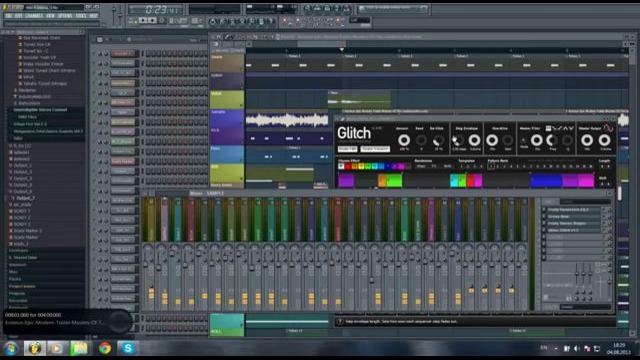Click the record button in the transport
The width and height of the screenshot is (640, 360).
click(x=162, y=20)
